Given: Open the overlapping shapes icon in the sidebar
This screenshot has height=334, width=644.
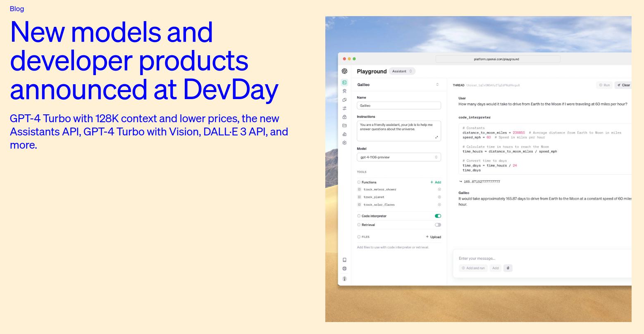Looking at the screenshot, I should [344, 100].
